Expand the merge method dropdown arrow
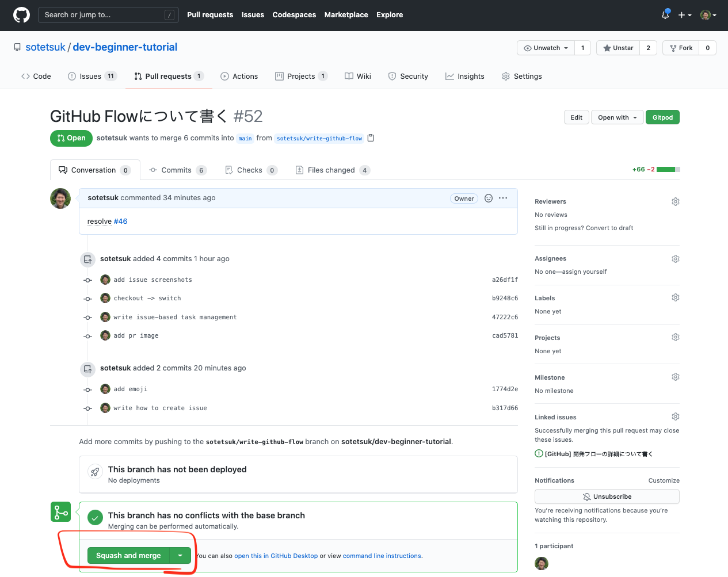The image size is (728, 577). (x=180, y=556)
